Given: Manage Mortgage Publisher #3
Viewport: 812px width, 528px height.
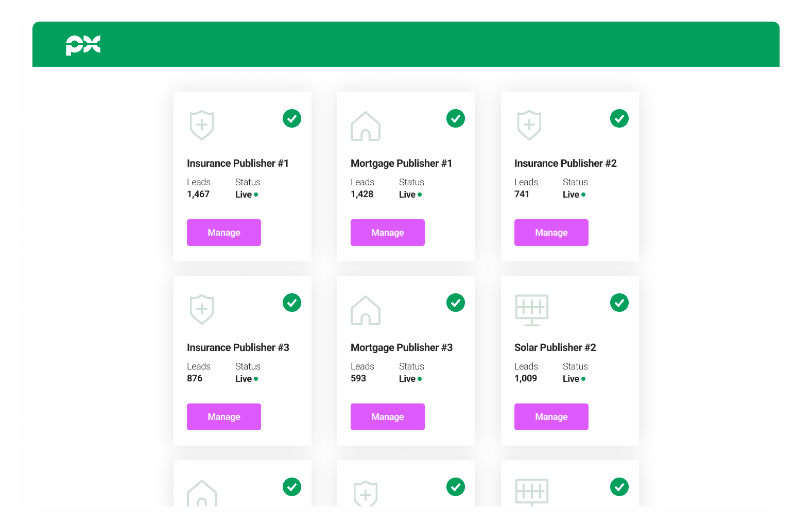Looking at the screenshot, I should click(x=388, y=417).
